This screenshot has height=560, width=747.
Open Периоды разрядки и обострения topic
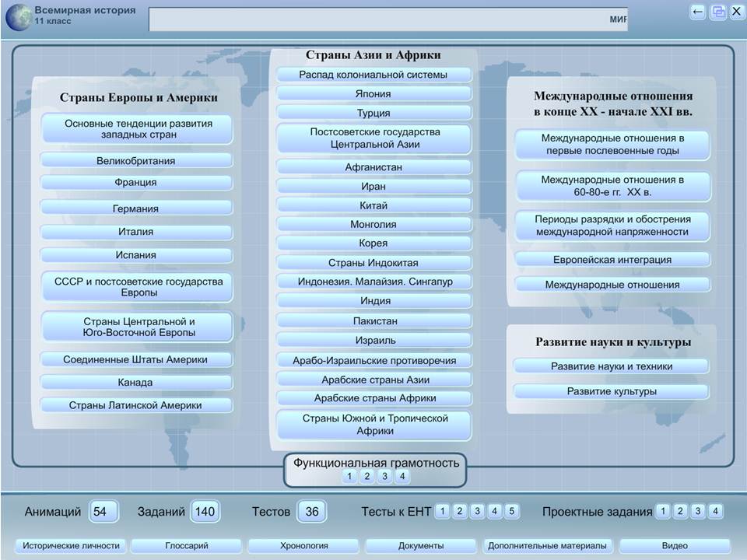click(612, 226)
